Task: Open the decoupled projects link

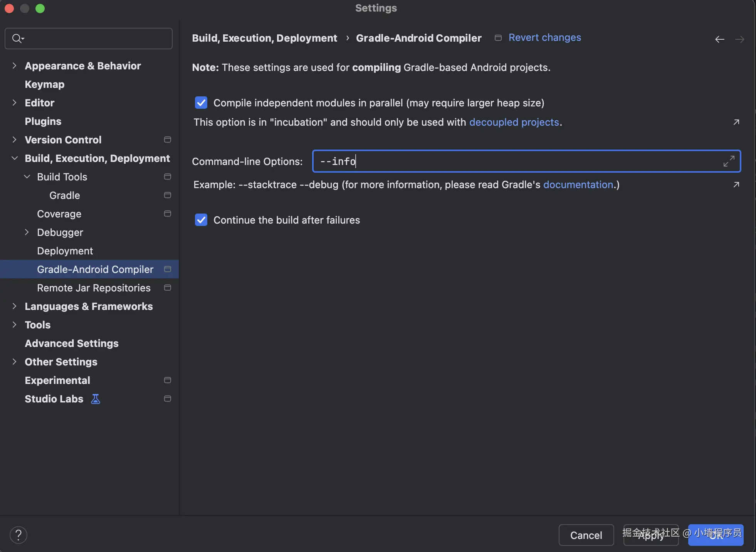Action: (514, 122)
